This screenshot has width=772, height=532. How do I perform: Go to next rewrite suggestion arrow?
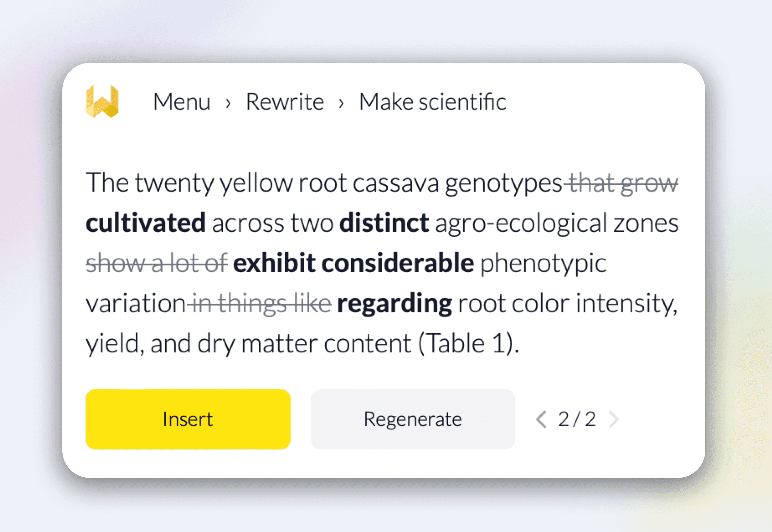pyautogui.click(x=614, y=419)
